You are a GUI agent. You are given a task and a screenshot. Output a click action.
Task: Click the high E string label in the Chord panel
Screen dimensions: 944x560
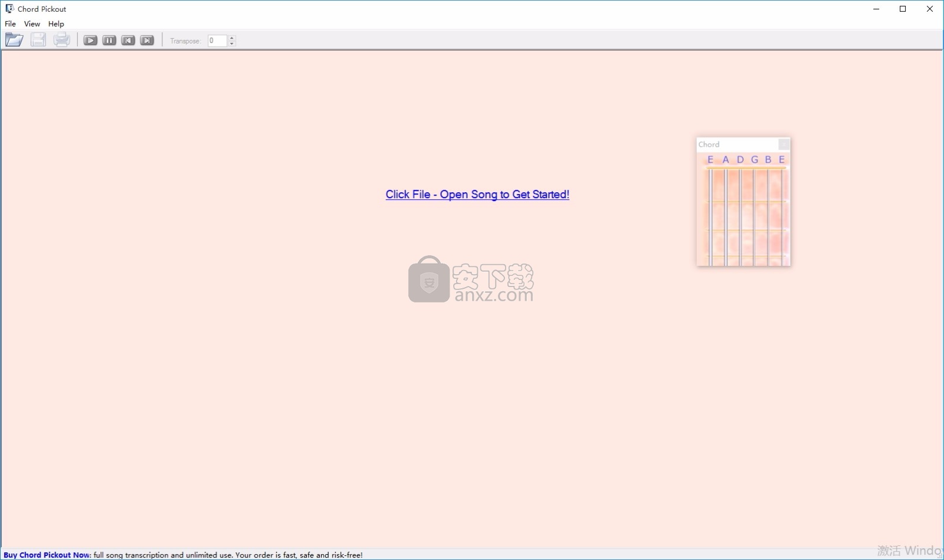click(x=782, y=160)
